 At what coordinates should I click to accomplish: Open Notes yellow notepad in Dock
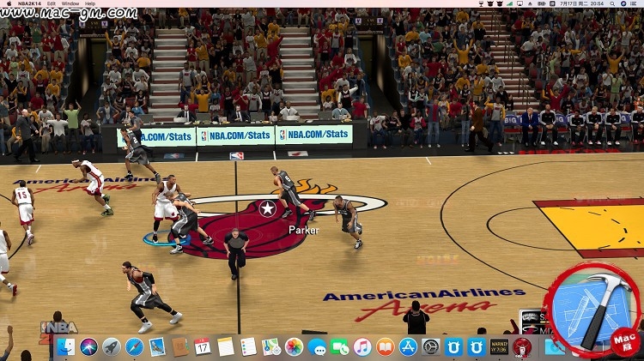[226, 347]
